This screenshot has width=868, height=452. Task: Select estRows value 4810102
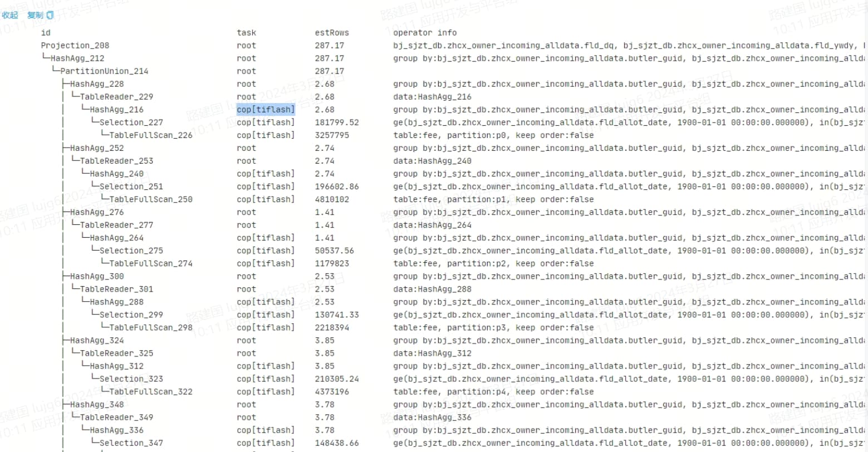[x=332, y=199]
